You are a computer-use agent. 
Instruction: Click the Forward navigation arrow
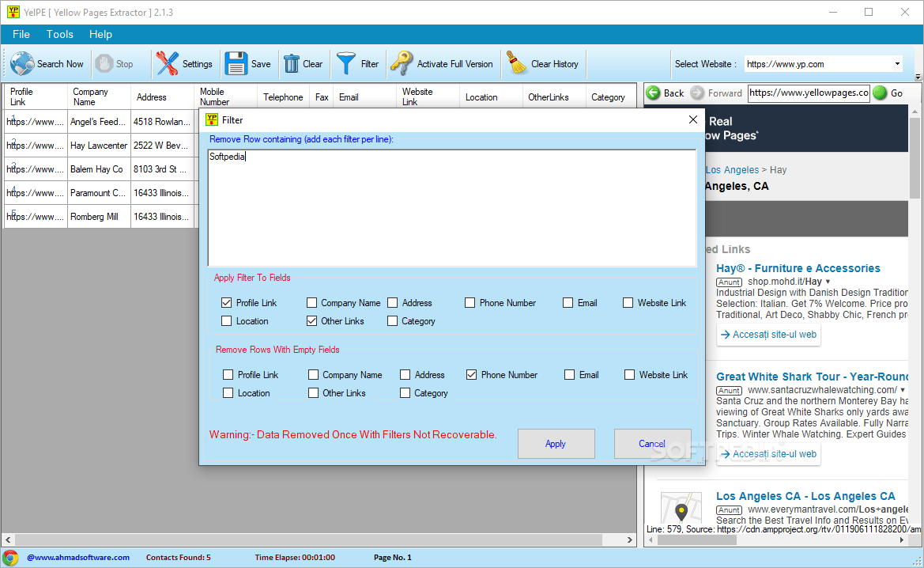(698, 93)
